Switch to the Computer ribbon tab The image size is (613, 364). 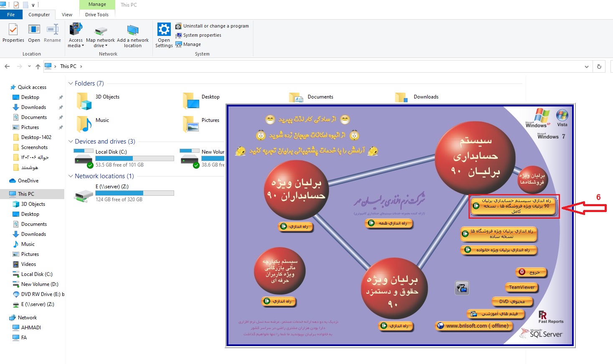coord(39,15)
